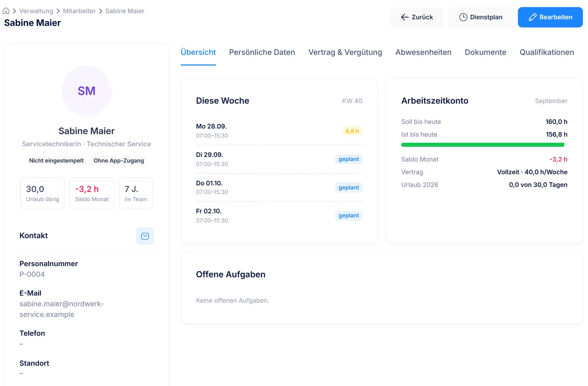Go back with the Zurück button
The width and height of the screenshot is (588, 386).
pos(416,17)
